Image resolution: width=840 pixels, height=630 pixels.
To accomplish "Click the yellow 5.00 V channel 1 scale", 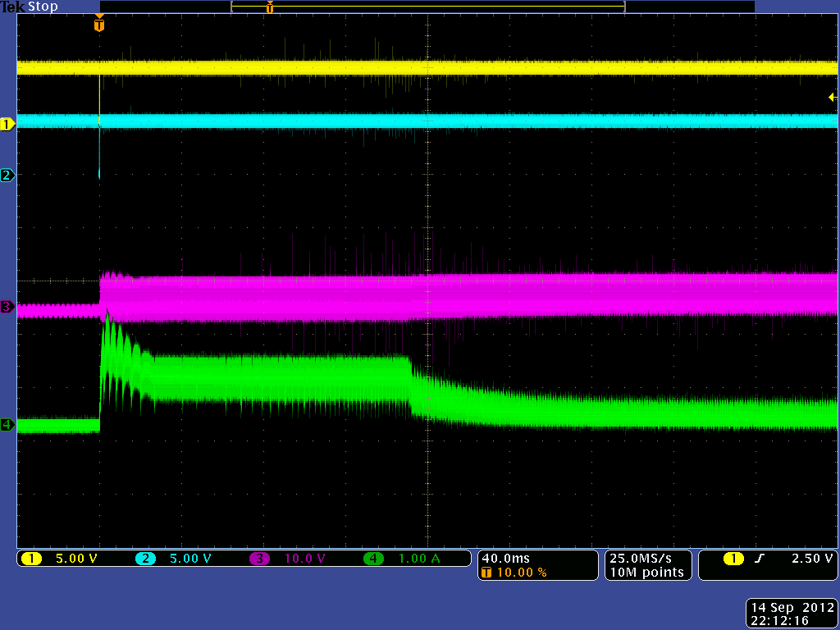I will (76, 559).
